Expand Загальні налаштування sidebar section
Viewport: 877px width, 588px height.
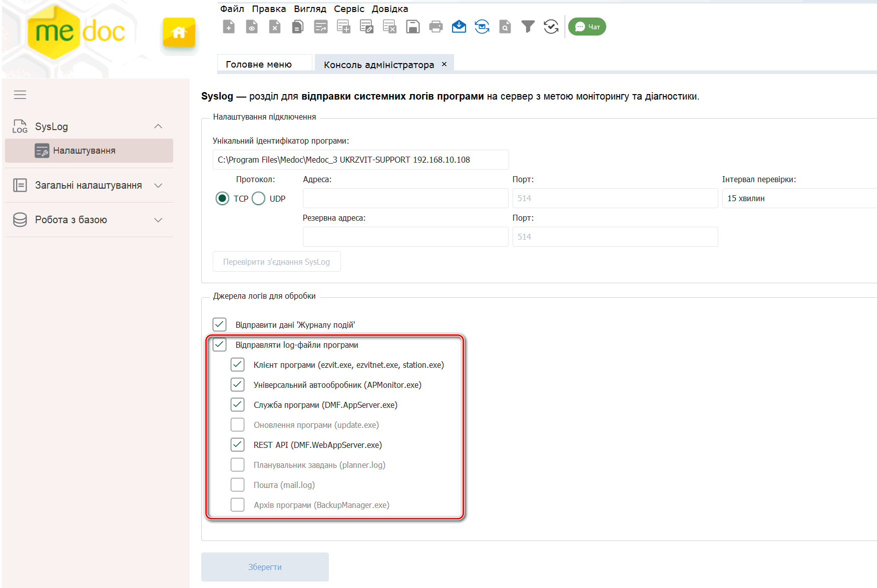(158, 186)
